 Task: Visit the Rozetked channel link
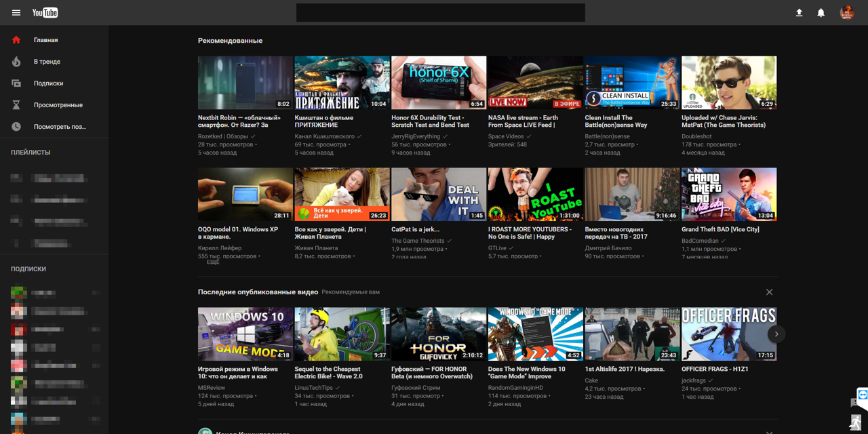223,136
